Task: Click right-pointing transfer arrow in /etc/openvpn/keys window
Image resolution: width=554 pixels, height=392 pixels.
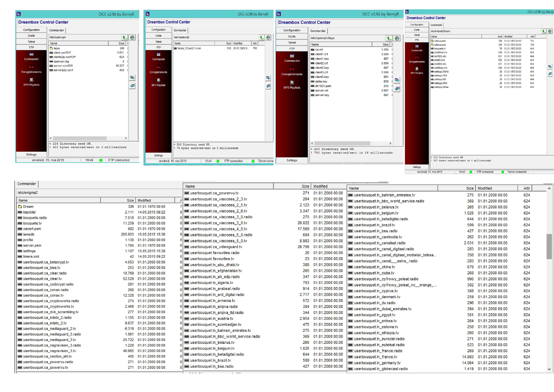Action: tap(397, 80)
